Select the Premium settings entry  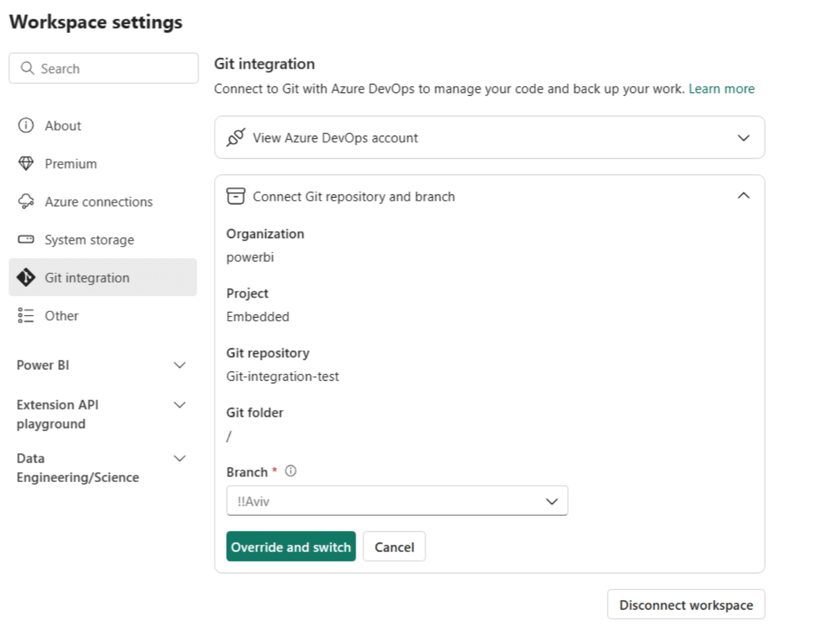(x=70, y=163)
